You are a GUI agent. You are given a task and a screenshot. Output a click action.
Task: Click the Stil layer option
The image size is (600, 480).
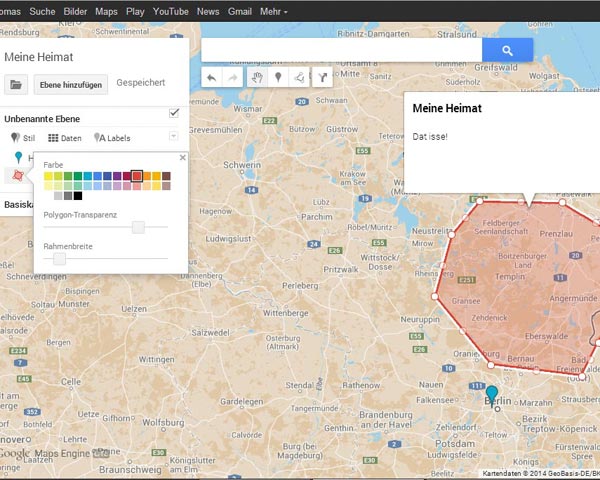(23, 138)
